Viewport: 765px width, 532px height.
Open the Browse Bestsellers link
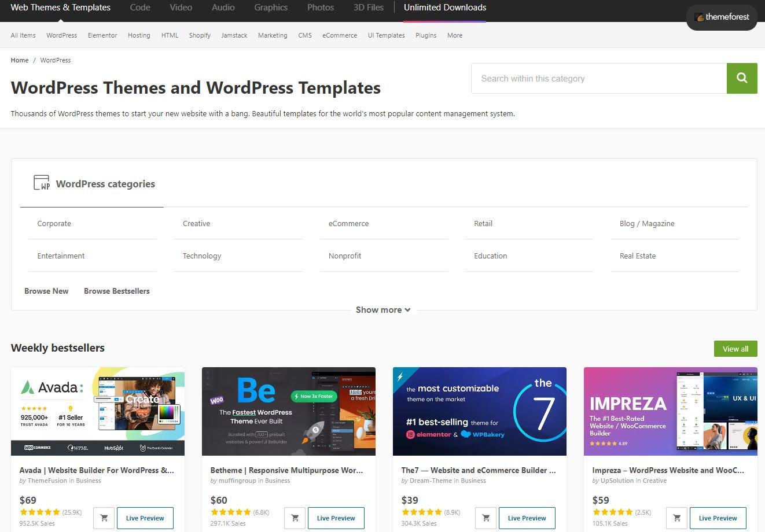click(x=116, y=291)
